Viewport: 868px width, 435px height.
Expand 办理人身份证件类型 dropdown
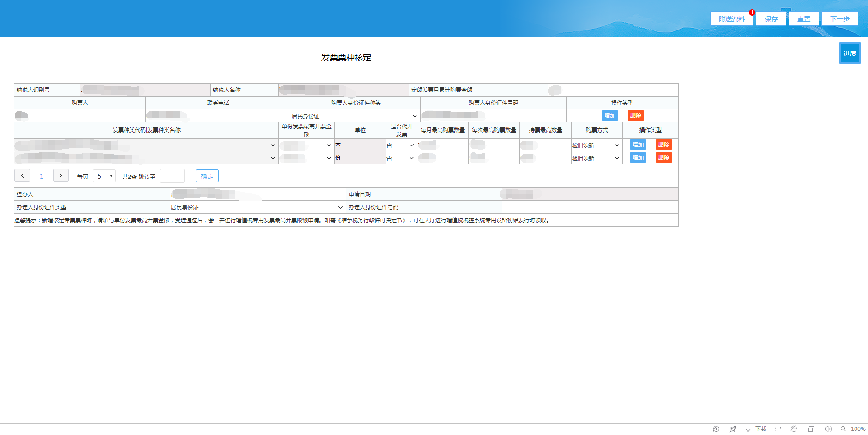tap(257, 207)
